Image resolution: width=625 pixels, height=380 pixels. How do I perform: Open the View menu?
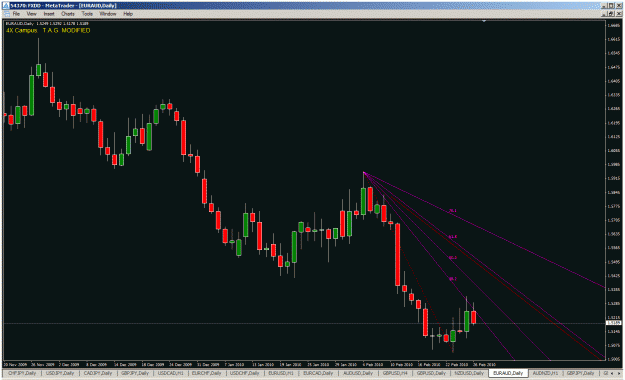tap(31, 14)
